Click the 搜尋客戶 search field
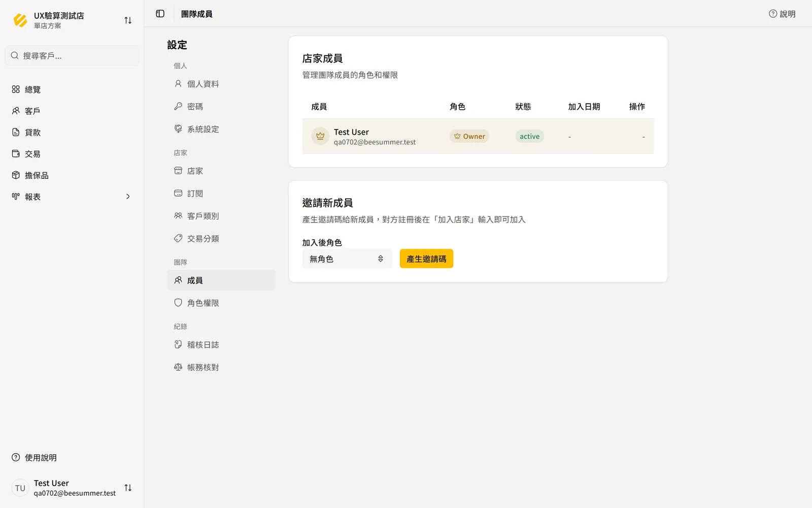The height and width of the screenshot is (508, 812). (72, 55)
